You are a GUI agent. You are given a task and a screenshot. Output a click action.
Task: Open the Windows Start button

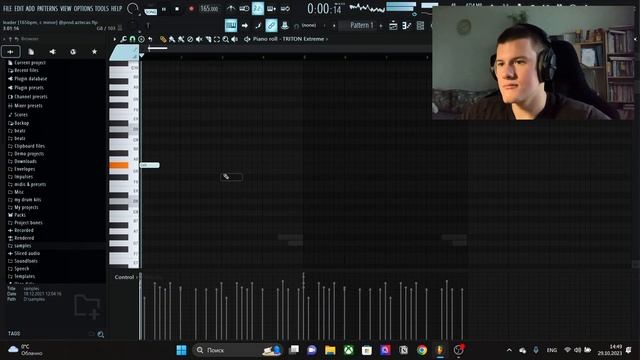pos(181,350)
